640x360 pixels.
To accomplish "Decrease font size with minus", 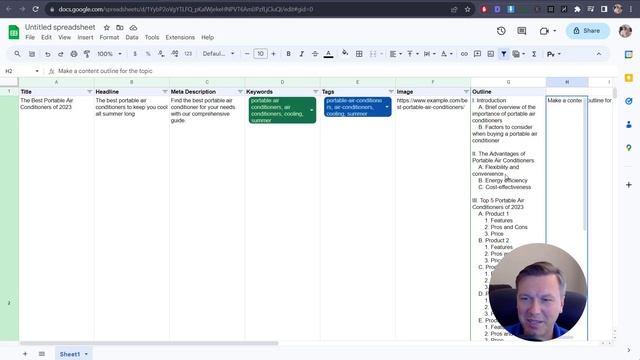I will coord(247,54).
